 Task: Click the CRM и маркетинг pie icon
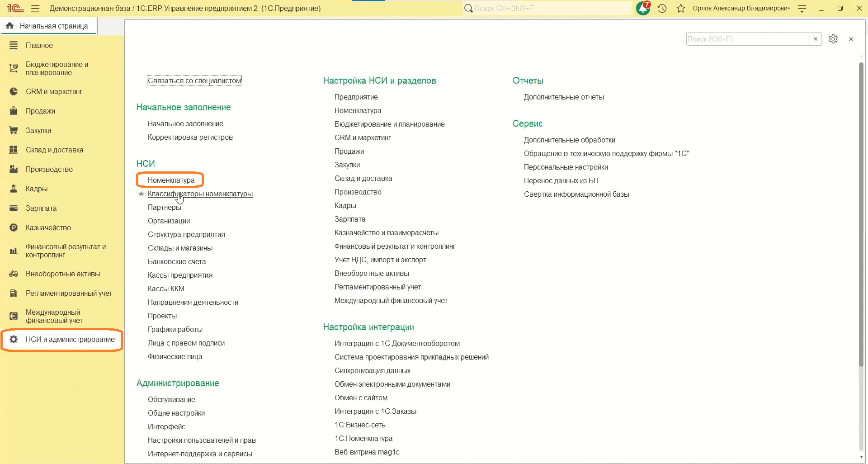pyautogui.click(x=14, y=91)
